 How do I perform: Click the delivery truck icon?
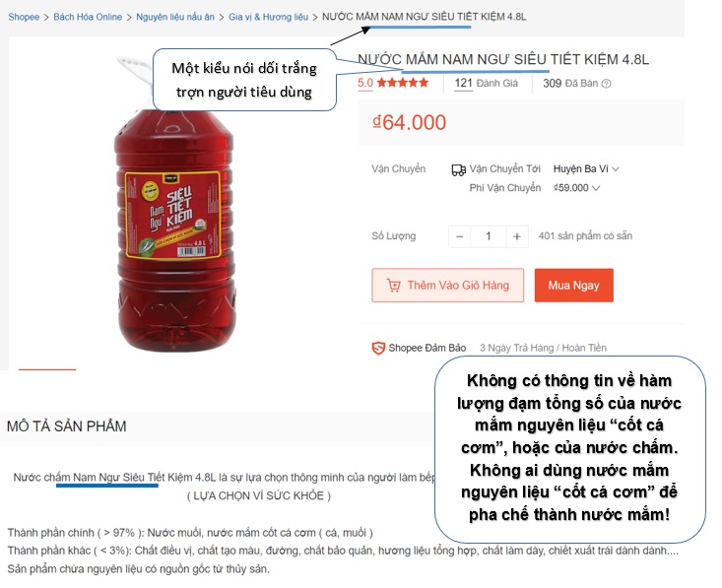point(458,170)
